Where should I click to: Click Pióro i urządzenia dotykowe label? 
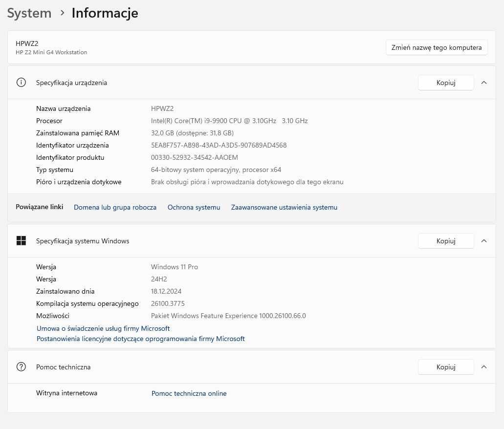[79, 182]
